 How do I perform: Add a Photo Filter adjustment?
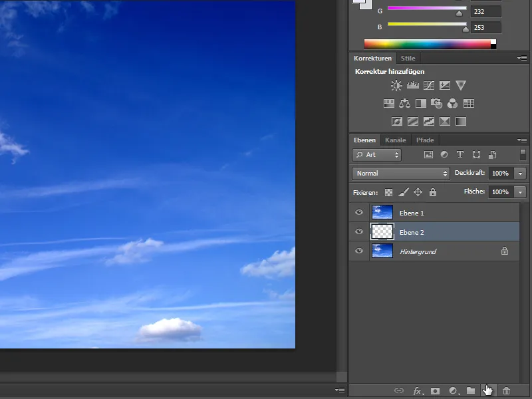pyautogui.click(x=436, y=104)
